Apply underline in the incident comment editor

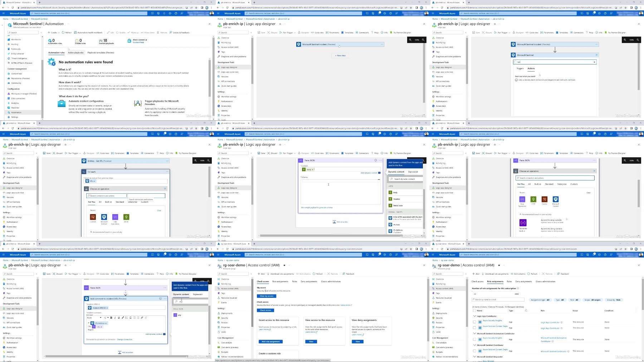(119, 318)
